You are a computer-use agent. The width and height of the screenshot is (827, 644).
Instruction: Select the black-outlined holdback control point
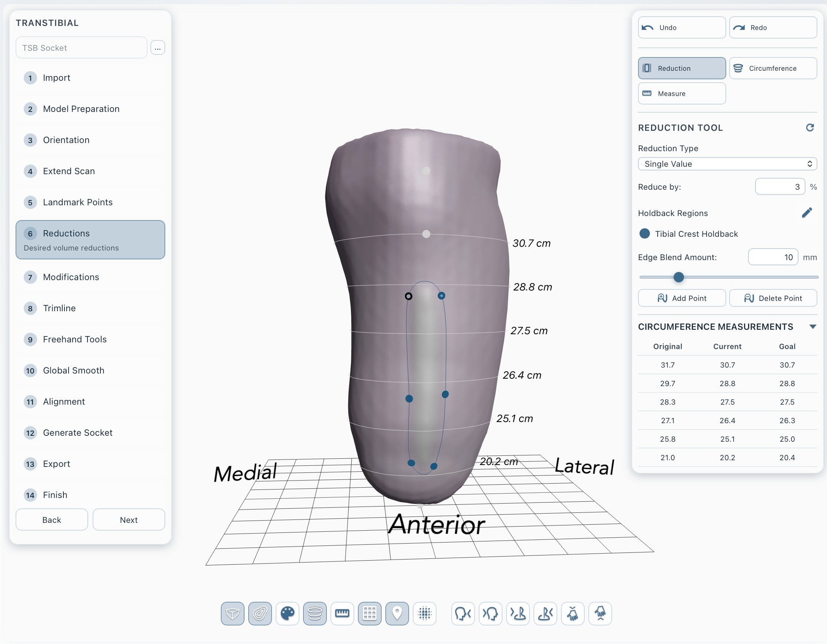[409, 296]
